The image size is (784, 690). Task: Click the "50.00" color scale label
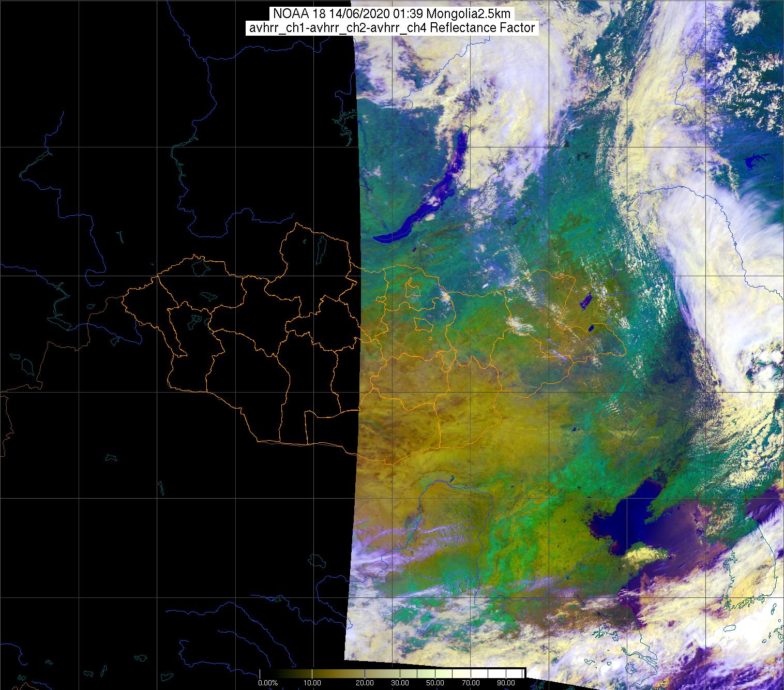point(435,683)
